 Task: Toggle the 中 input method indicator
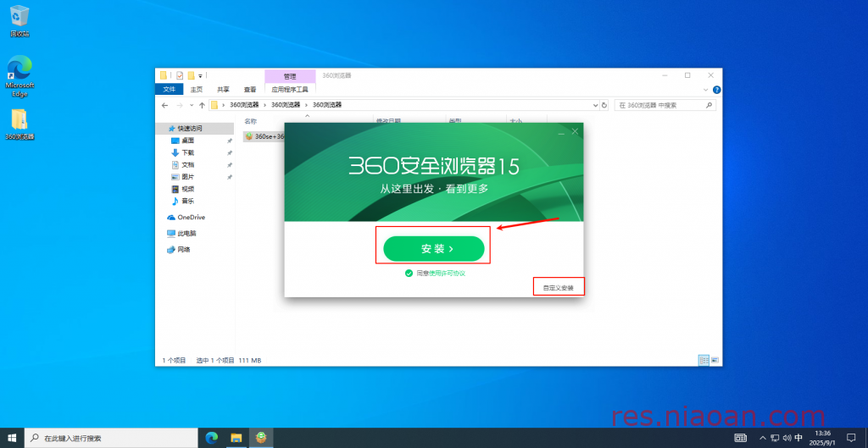(x=798, y=438)
